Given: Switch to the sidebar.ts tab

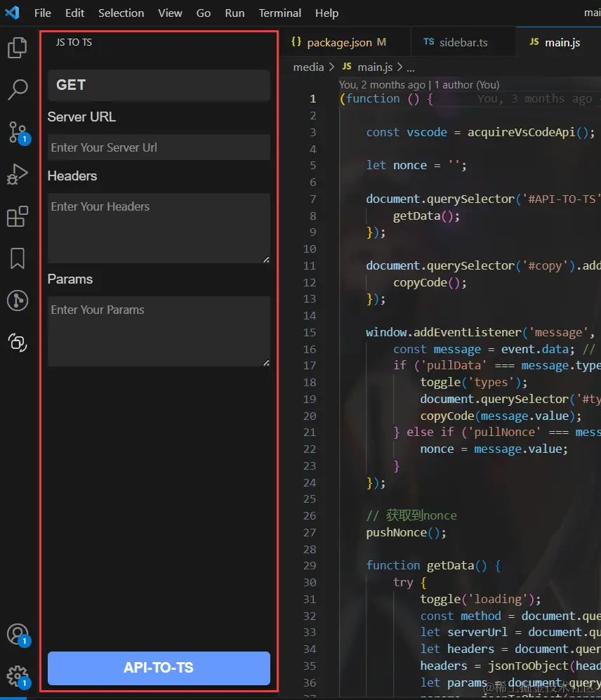Looking at the screenshot, I should pos(463,42).
